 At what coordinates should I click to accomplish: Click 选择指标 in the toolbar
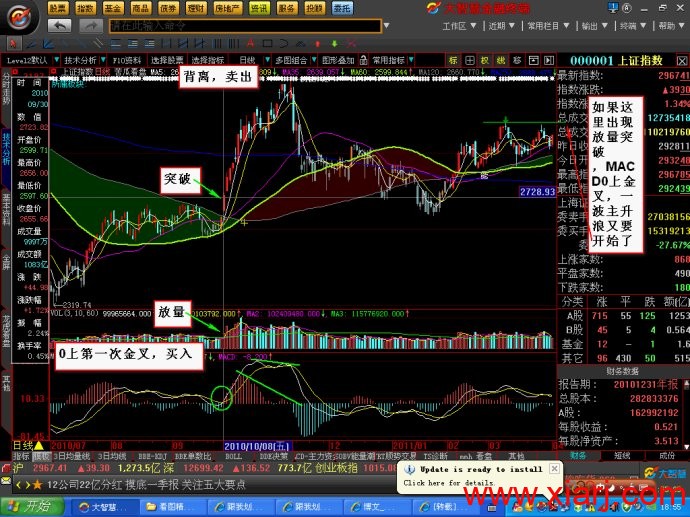point(208,60)
